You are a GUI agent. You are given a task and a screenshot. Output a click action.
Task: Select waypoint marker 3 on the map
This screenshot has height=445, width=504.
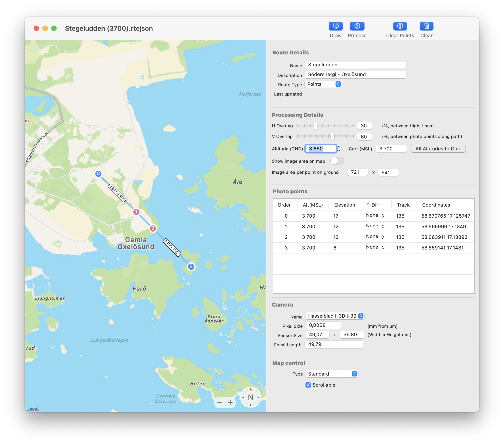pos(191,267)
